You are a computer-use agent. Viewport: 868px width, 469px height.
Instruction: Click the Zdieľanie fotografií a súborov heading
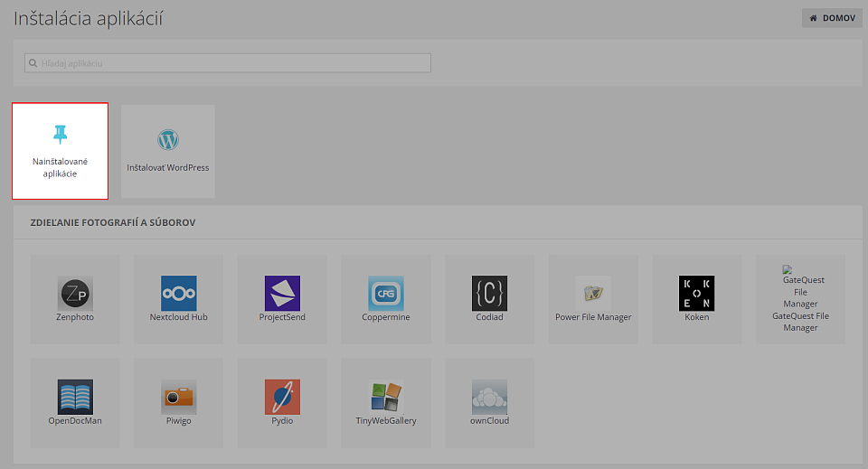click(113, 222)
